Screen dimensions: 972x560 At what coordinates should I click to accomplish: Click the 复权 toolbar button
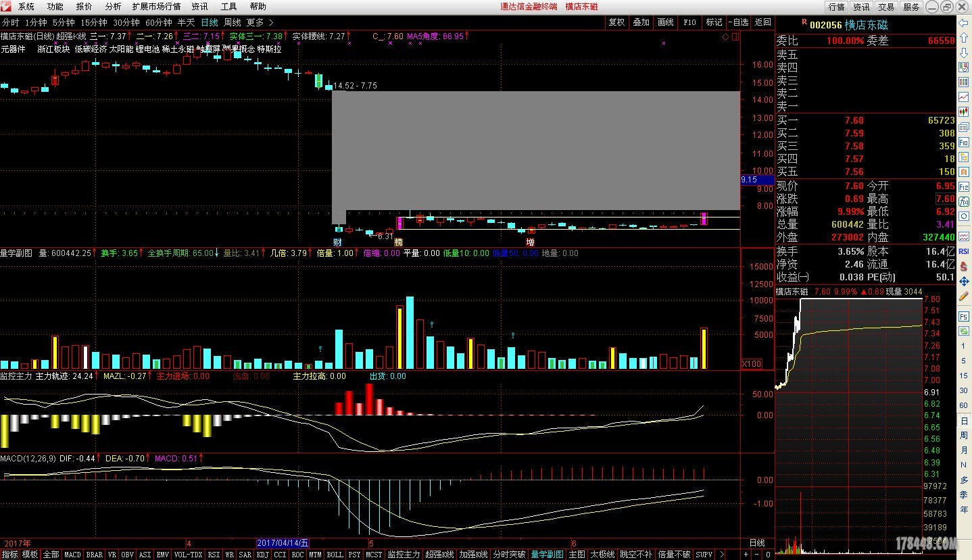pos(616,22)
